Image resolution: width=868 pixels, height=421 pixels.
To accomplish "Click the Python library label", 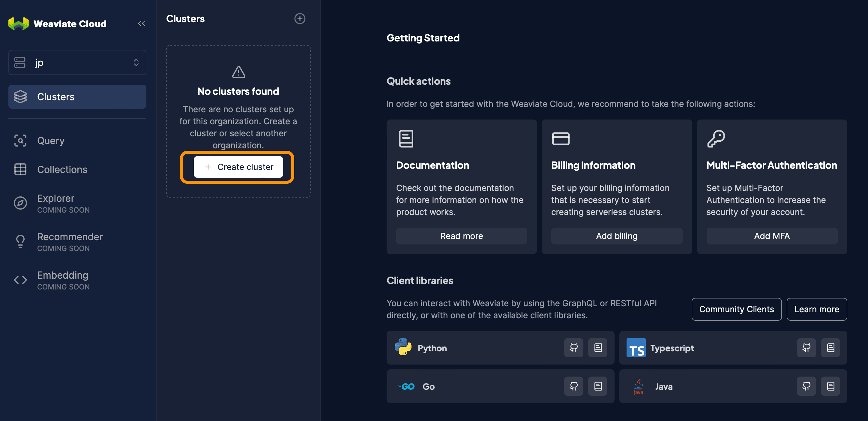I will pos(432,348).
